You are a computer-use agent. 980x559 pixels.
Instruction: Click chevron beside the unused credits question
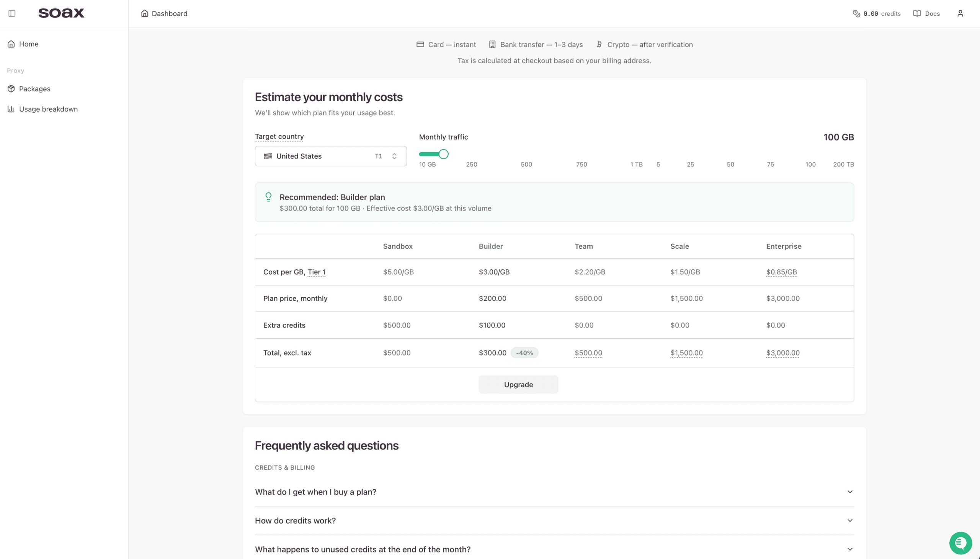(x=850, y=549)
